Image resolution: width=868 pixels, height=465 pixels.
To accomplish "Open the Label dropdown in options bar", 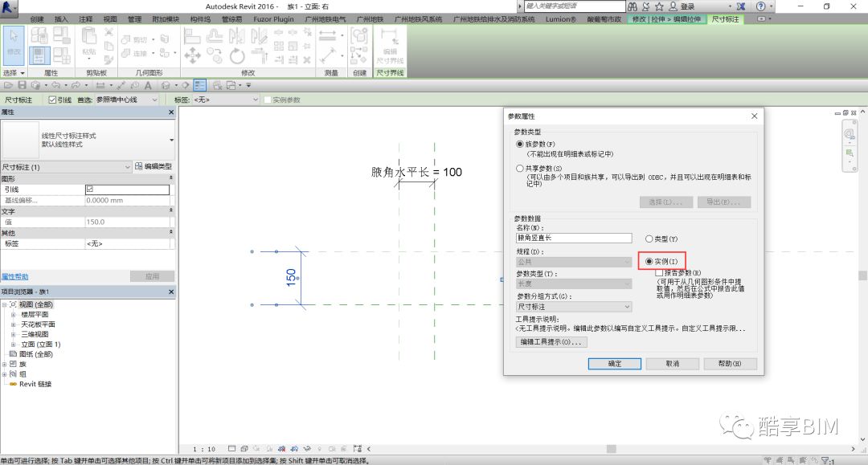I will click(x=226, y=100).
